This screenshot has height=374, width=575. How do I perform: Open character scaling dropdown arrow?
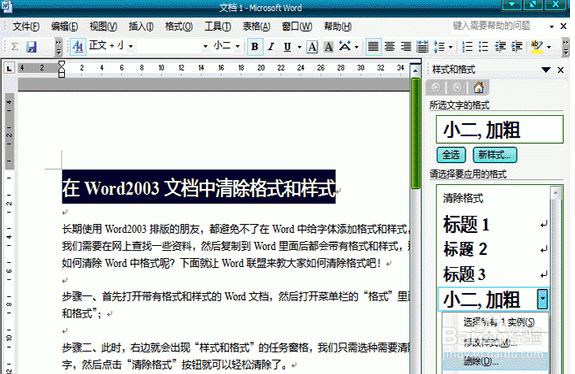point(356,47)
